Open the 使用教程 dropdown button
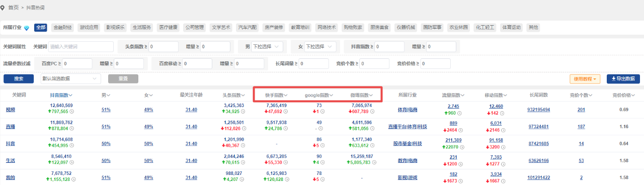644x185 pixels. tap(585, 78)
